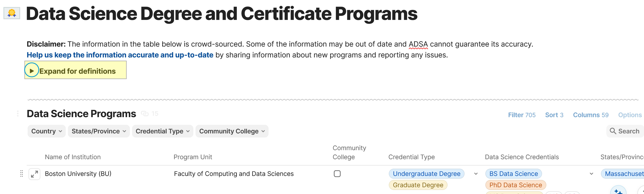Follow the 'Help us keep the information accurate' link
Screen dimensions: 644x194
point(120,55)
